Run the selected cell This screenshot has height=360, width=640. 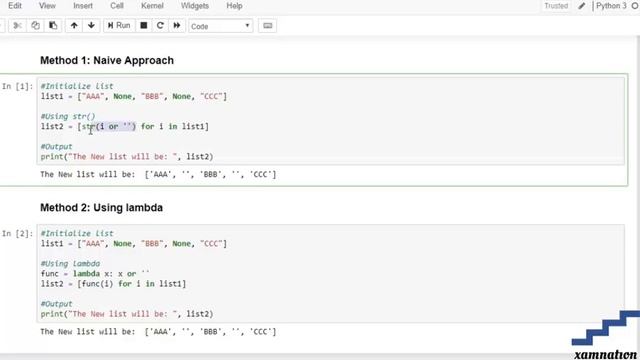click(x=119, y=26)
